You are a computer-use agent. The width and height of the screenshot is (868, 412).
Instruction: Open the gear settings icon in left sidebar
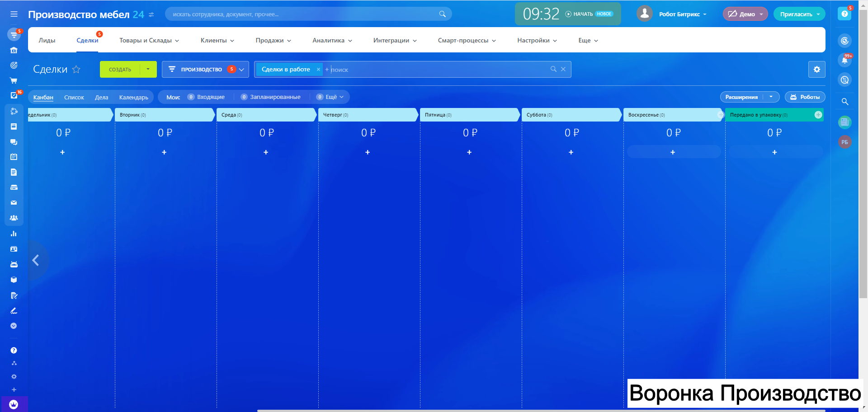[x=14, y=376]
